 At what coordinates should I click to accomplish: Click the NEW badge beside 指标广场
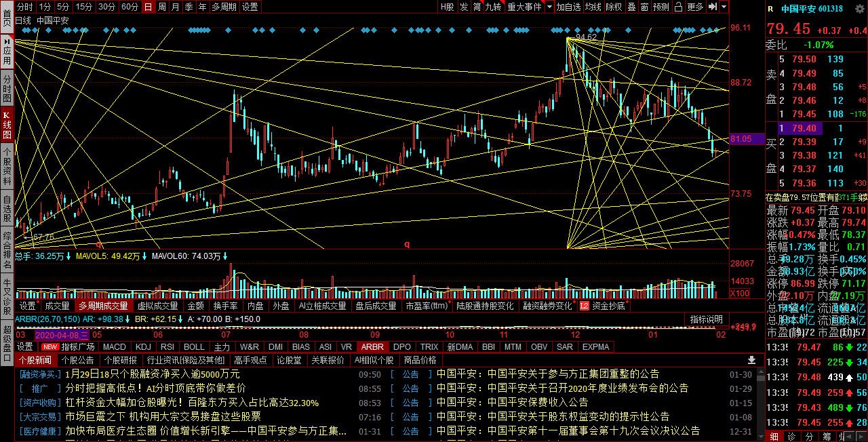[x=50, y=347]
